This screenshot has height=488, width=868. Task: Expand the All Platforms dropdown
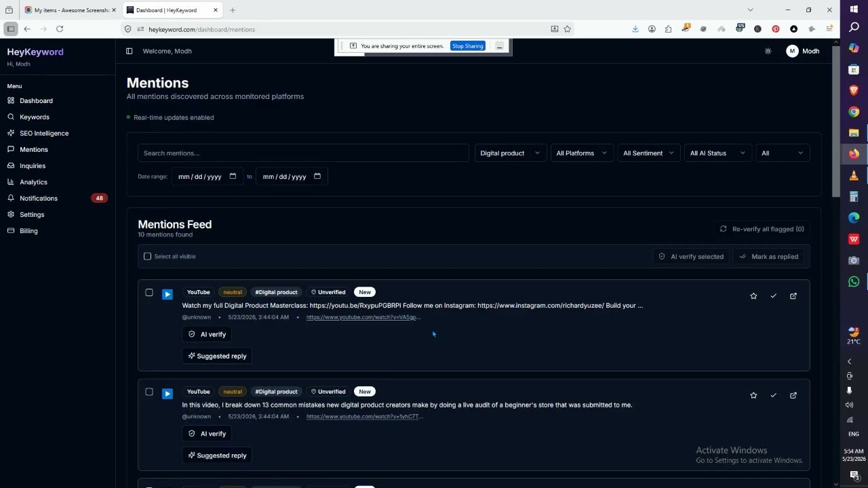tap(582, 153)
